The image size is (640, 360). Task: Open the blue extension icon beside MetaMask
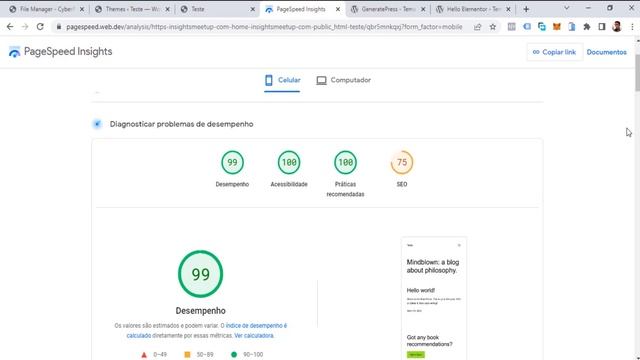pyautogui.click(x=572, y=27)
